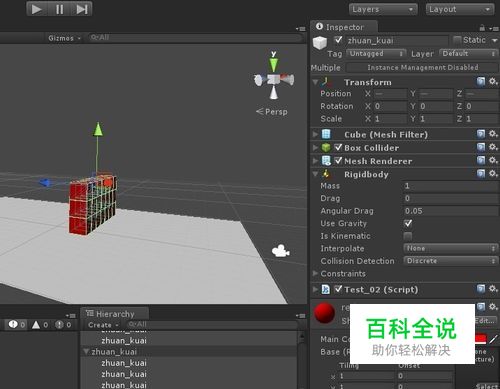Image resolution: width=500 pixels, height=389 pixels.
Task: Disable the Box Collider checkbox
Action: point(338,147)
